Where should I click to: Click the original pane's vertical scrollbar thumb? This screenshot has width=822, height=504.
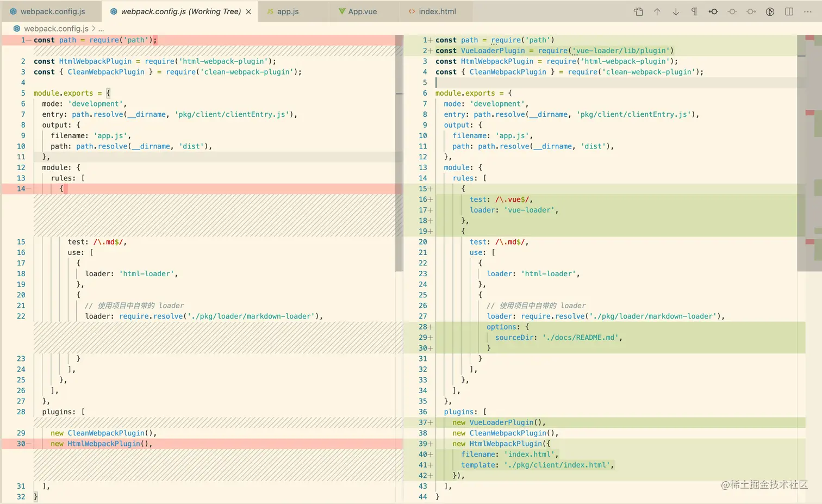click(399, 153)
